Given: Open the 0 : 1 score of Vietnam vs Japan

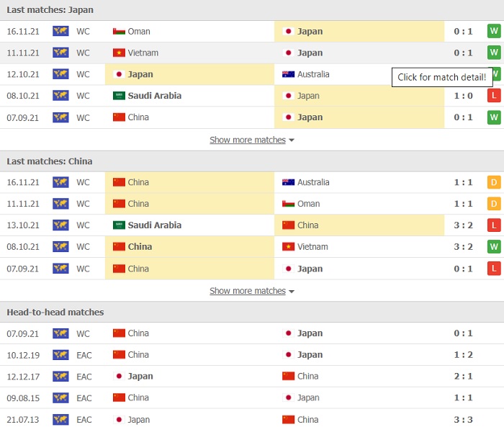Looking at the screenshot, I should (x=463, y=53).
